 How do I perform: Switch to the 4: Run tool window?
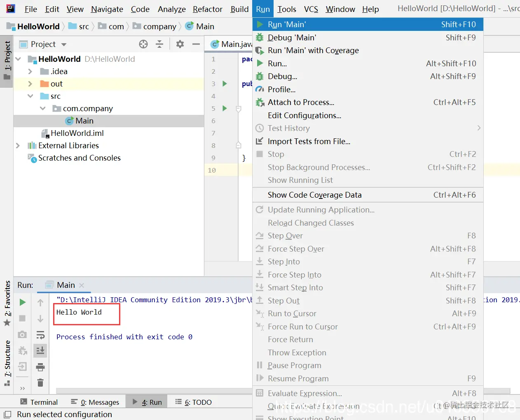click(x=147, y=402)
